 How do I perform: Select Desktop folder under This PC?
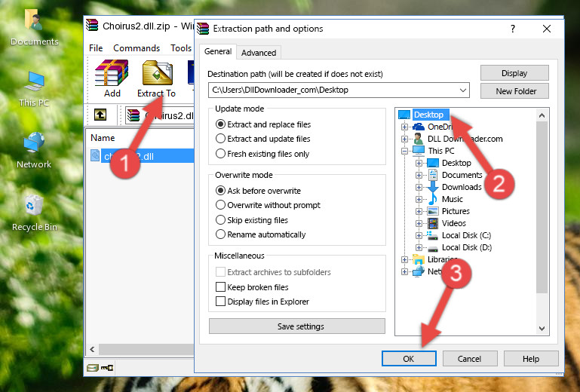tap(456, 163)
